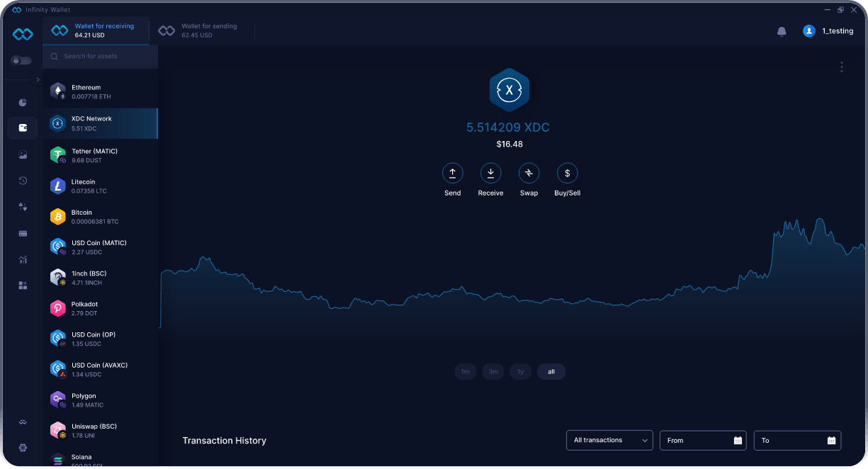
Task: Open calendar icon in To field
Action: click(x=832, y=441)
